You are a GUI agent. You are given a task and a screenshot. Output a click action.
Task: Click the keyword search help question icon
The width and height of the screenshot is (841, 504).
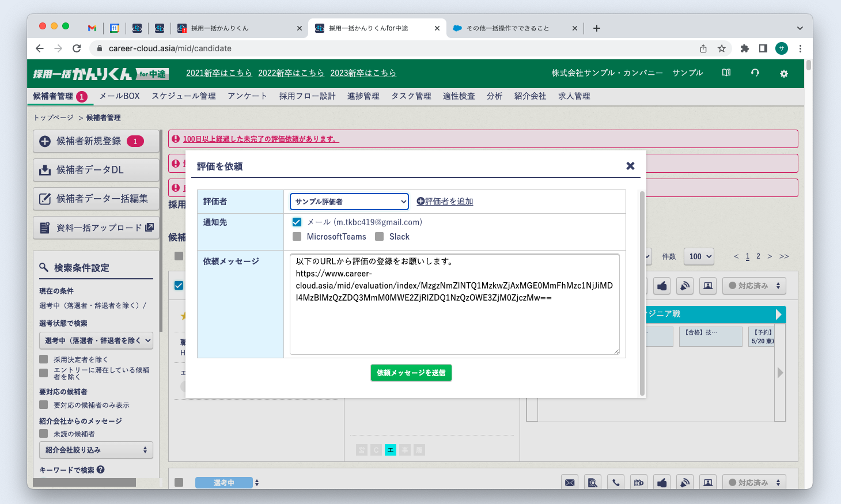[101, 469]
